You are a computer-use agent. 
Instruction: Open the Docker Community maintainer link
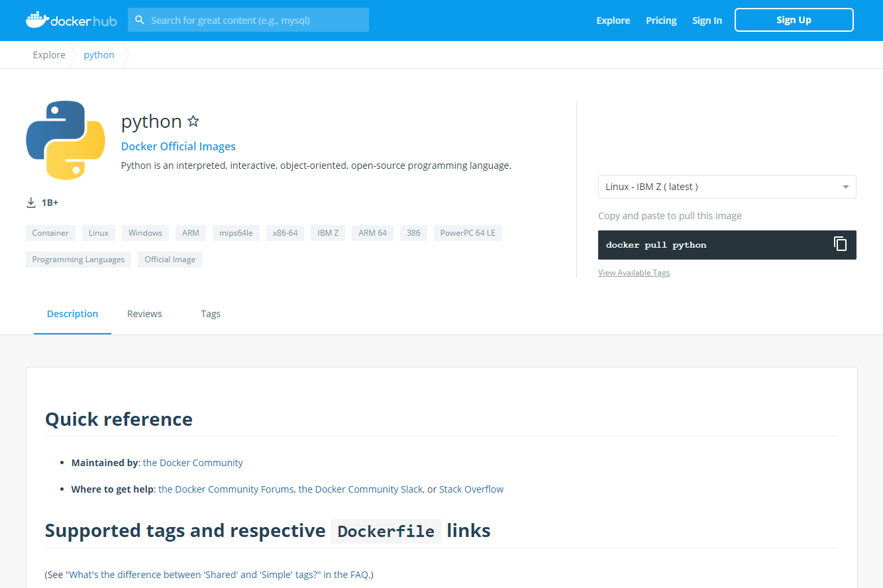tap(193, 463)
